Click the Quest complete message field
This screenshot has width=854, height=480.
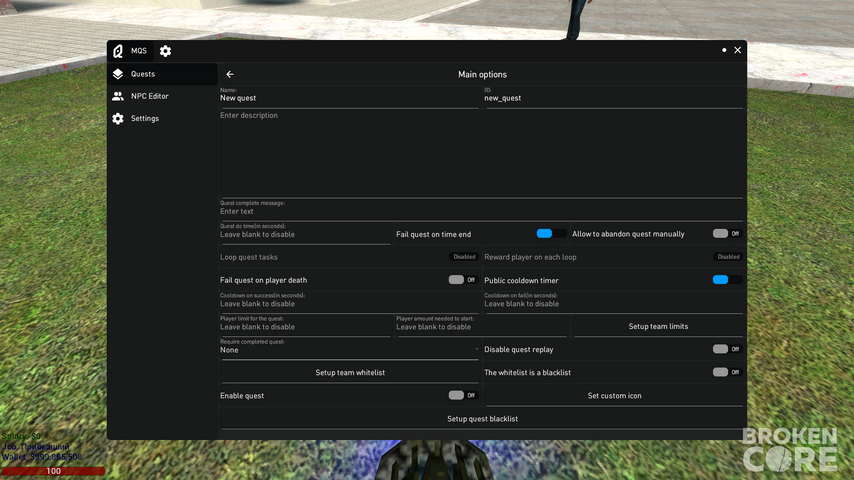click(481, 210)
